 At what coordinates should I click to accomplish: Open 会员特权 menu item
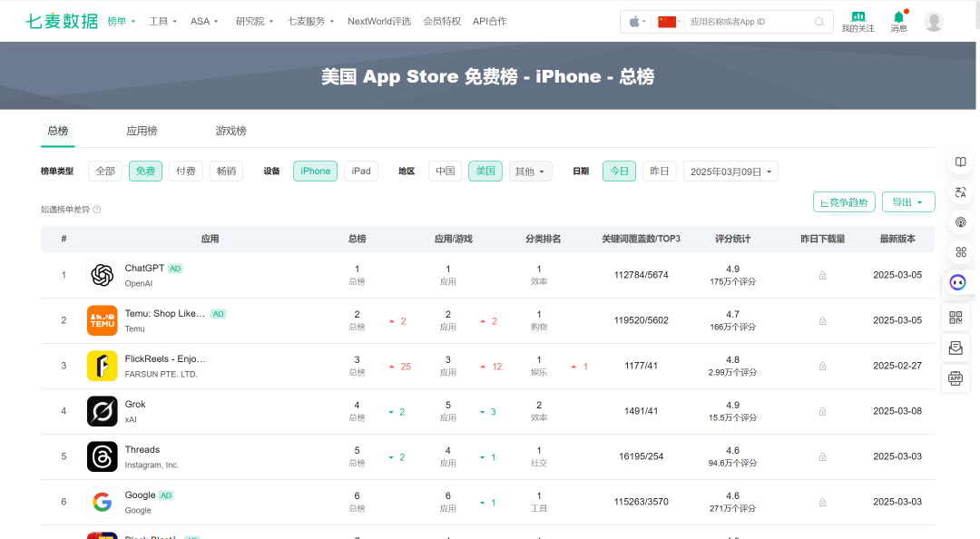(x=442, y=21)
